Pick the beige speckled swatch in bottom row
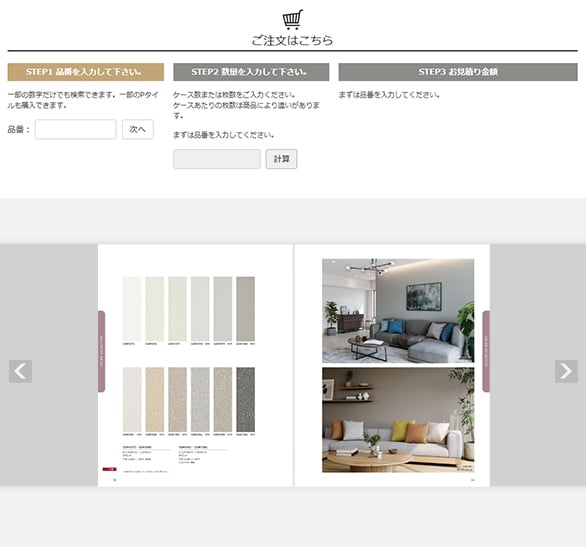 [x=155, y=399]
